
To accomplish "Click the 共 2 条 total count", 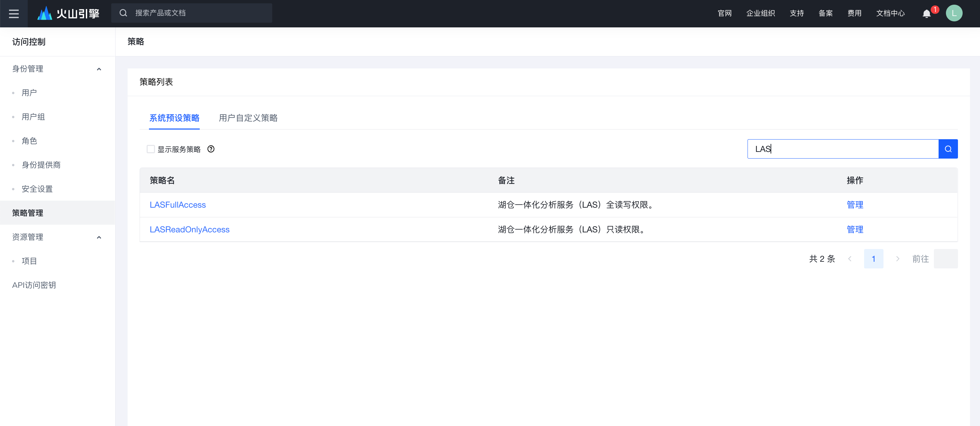I will [x=822, y=259].
